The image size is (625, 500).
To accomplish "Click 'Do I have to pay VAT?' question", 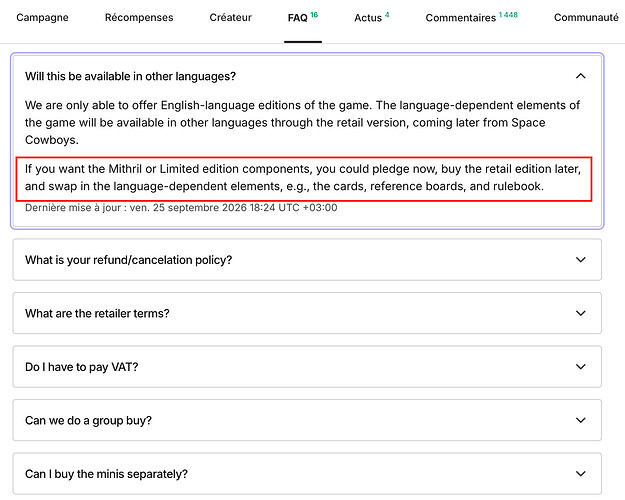I will (x=81, y=367).
